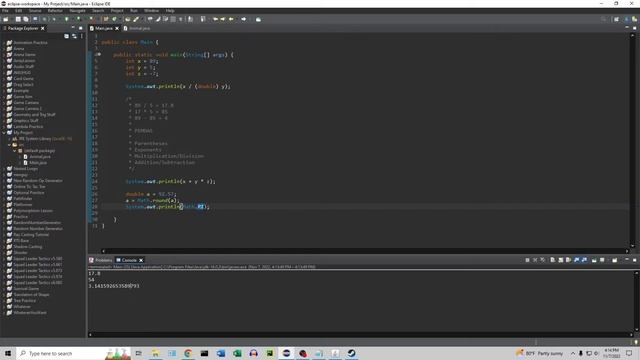Click Remove Launch icon in Console toolbar
The width and height of the screenshot is (640, 360).
[535, 260]
